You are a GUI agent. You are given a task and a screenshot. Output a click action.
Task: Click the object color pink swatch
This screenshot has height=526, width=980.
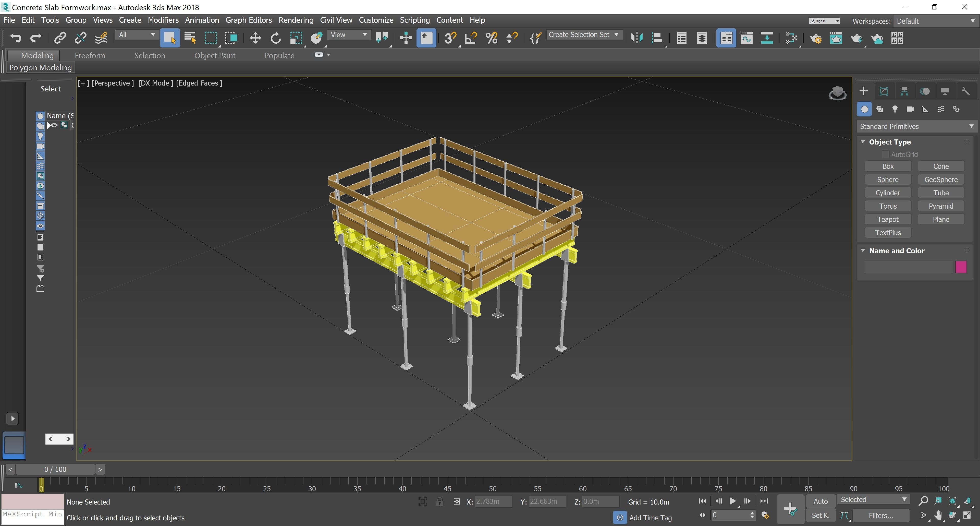coord(961,267)
